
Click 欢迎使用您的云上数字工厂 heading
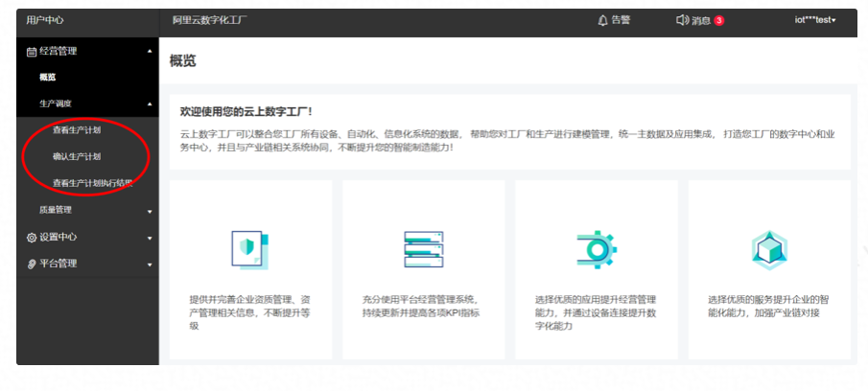[x=246, y=112]
